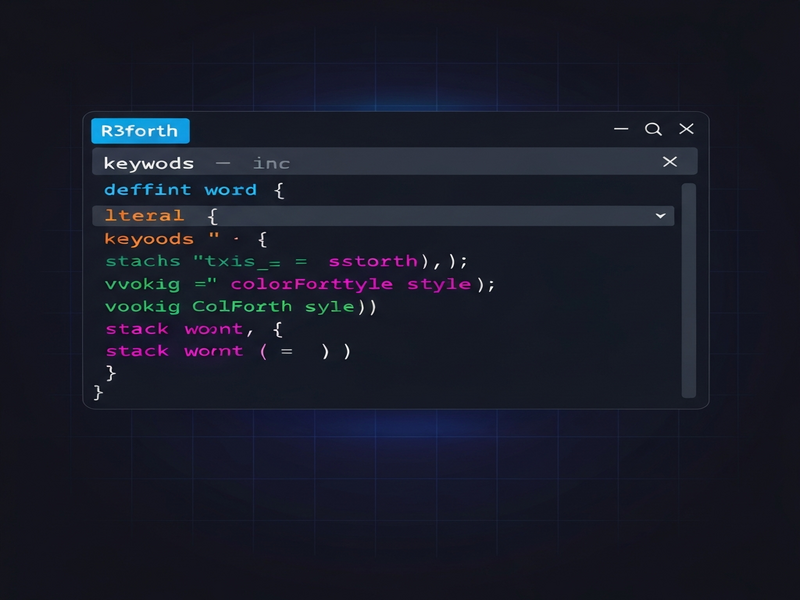Click the line 'deffint word {'
The height and width of the screenshot is (600, 800).
tap(194, 190)
